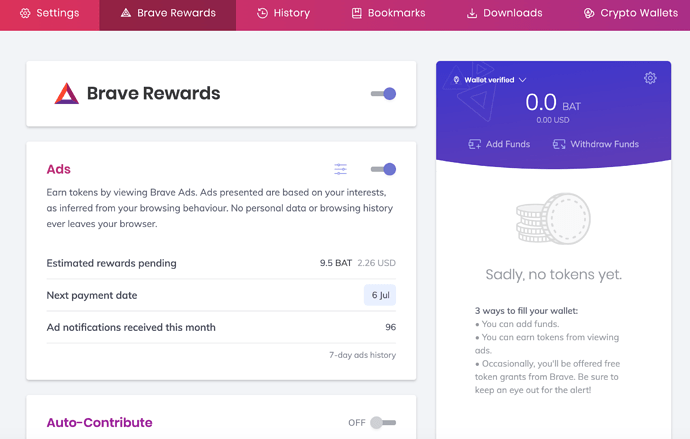Switch to the History tab
This screenshot has height=439, width=690.
(x=283, y=13)
